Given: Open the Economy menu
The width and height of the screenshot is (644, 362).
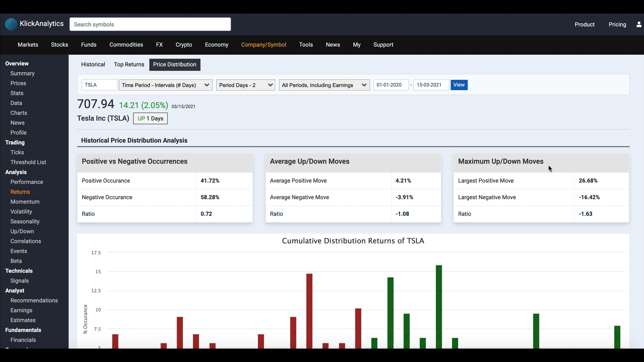Looking at the screenshot, I should pos(217,45).
